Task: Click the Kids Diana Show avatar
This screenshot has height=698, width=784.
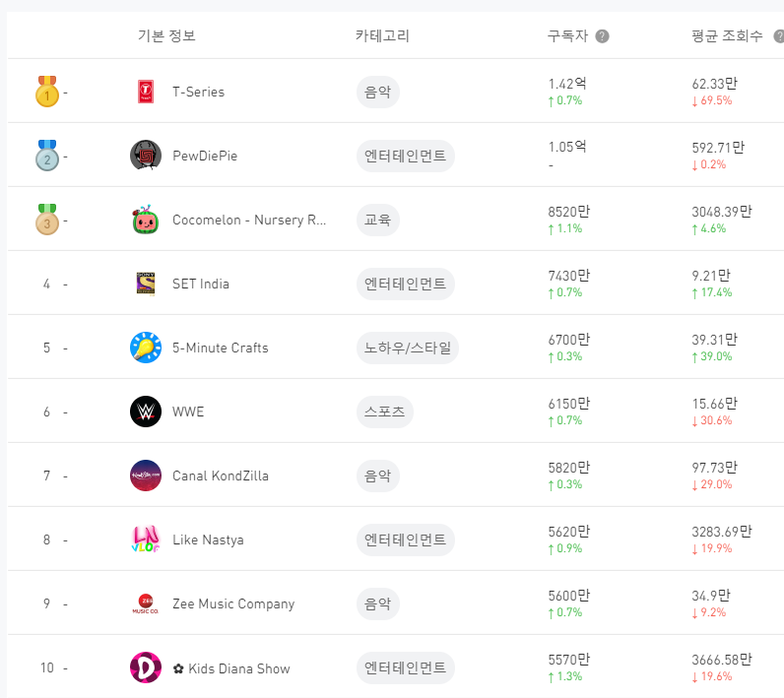Action: pos(146,668)
